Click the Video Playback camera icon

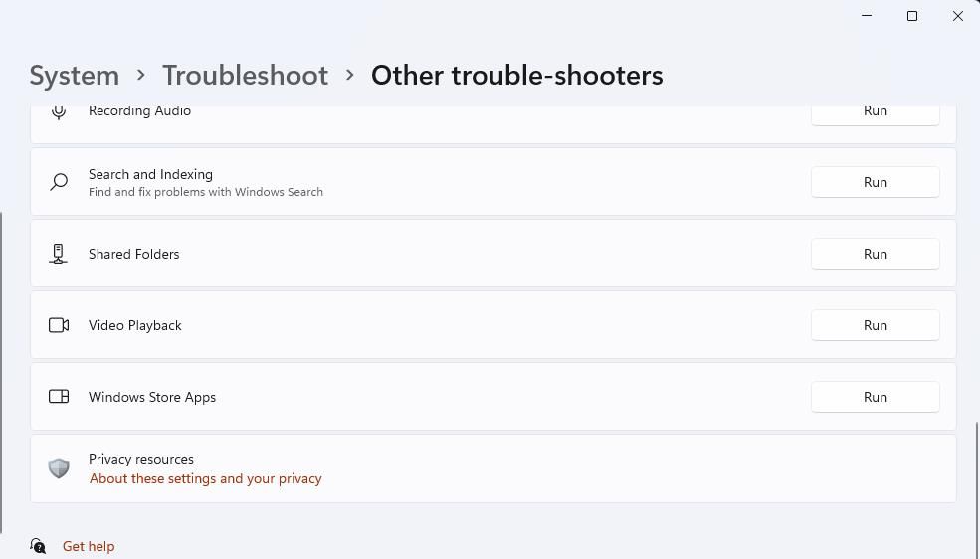[x=59, y=325]
